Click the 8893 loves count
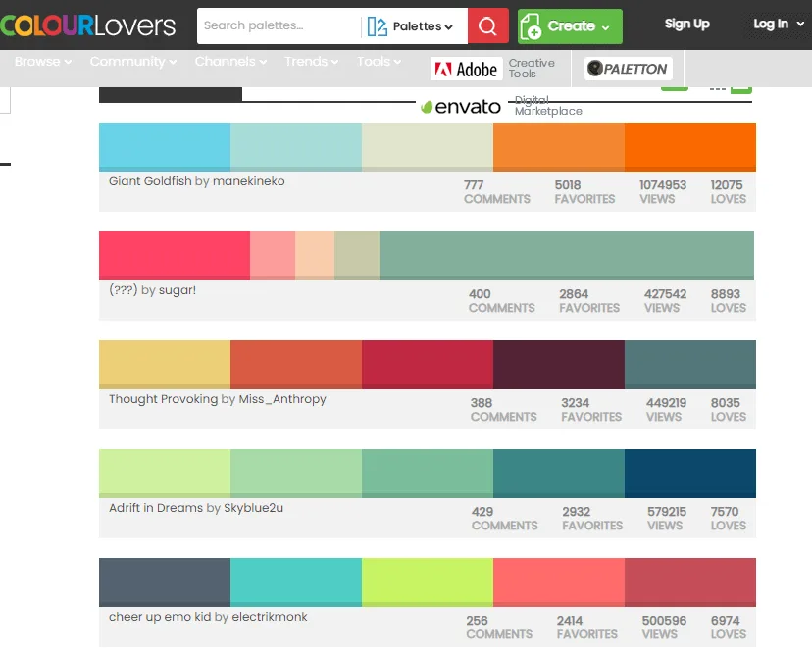This screenshot has width=812, height=654. (x=726, y=293)
